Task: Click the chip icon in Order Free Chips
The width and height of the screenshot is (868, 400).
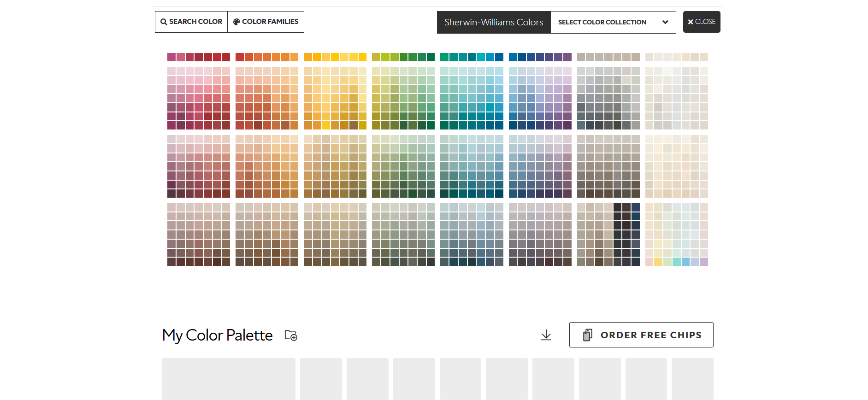Action: pos(588,335)
